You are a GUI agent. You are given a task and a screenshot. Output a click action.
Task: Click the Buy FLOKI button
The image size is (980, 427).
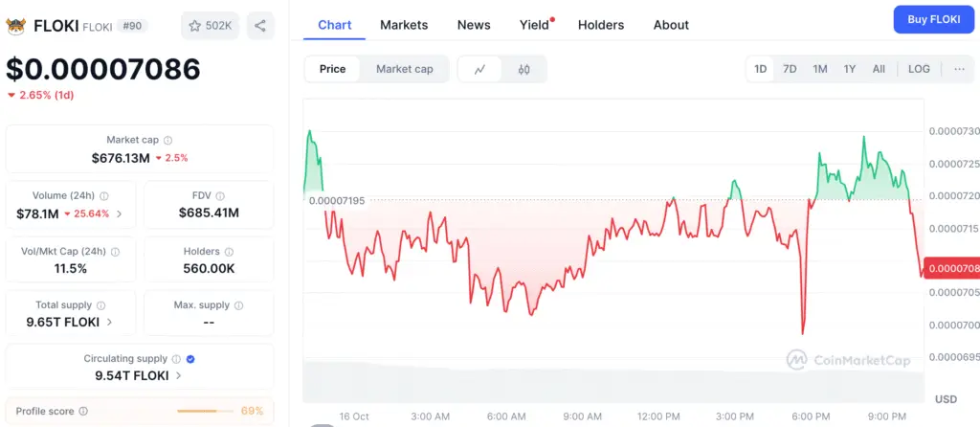(x=933, y=19)
